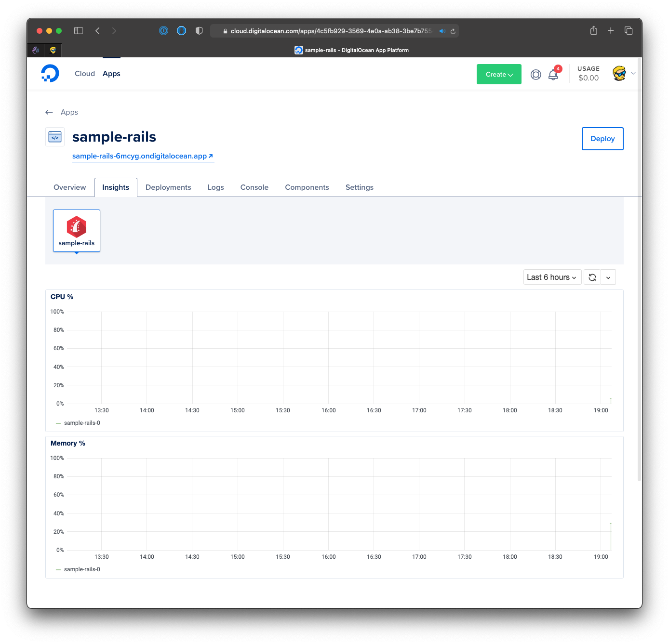The image size is (669, 644).
Task: Click the user avatar icon
Action: pyautogui.click(x=619, y=74)
